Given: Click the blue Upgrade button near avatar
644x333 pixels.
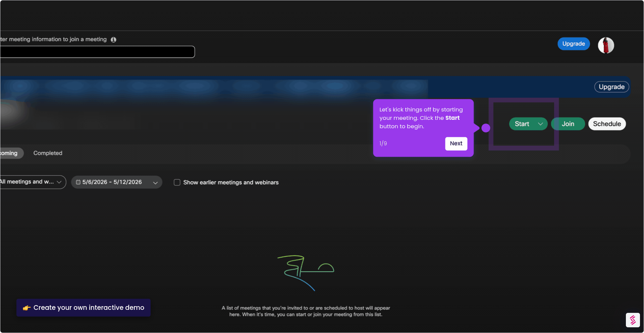Looking at the screenshot, I should (574, 44).
